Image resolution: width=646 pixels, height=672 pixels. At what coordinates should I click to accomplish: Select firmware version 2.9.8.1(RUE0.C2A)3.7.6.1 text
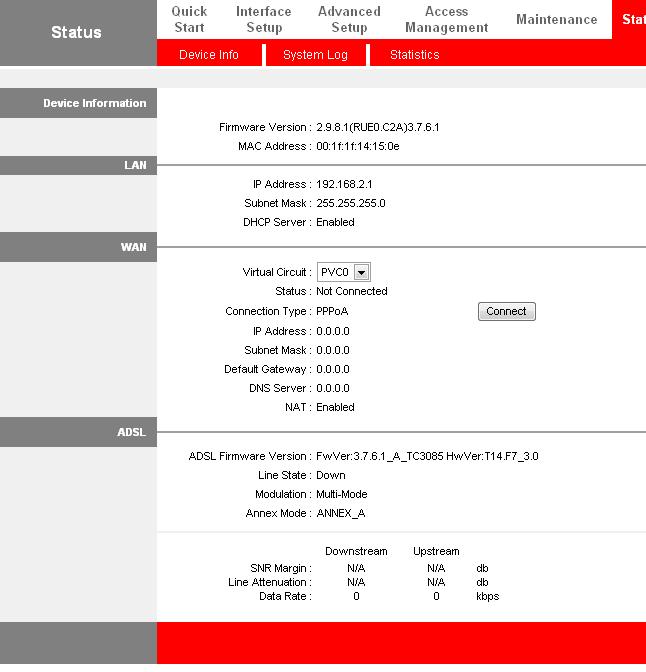pyautogui.click(x=378, y=127)
